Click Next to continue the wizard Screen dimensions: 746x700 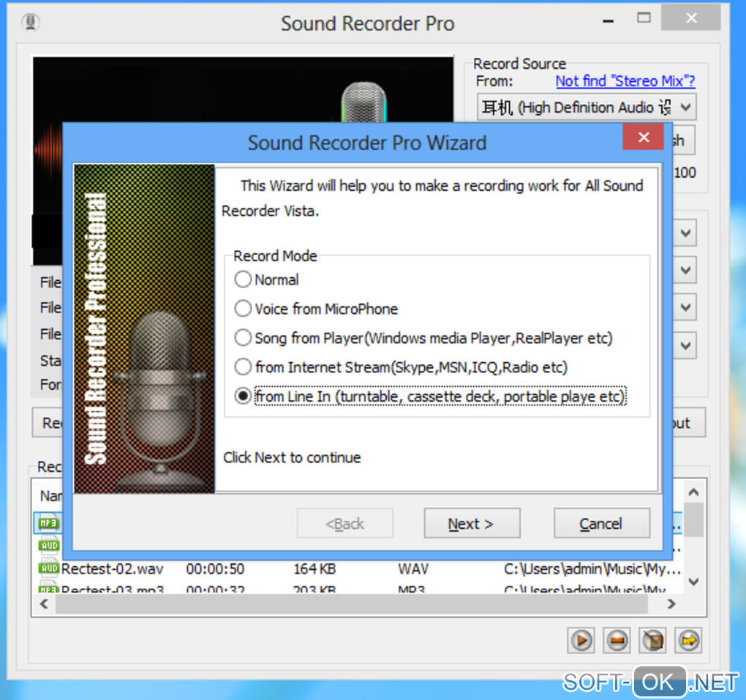click(x=472, y=523)
